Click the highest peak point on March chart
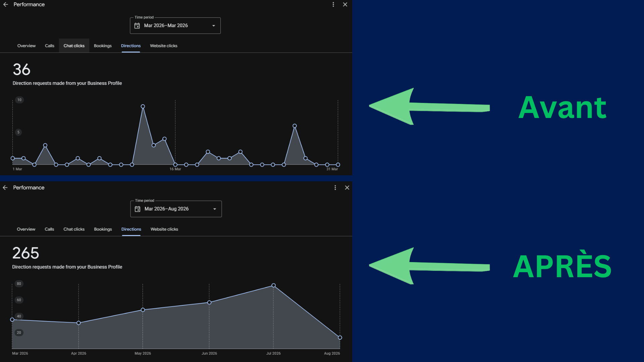 coord(143,106)
